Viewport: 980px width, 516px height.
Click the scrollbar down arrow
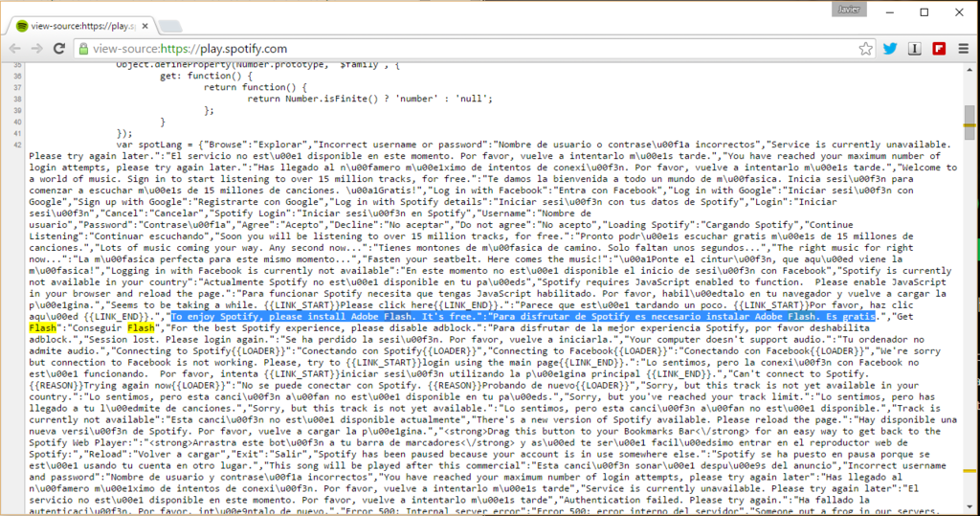(x=969, y=508)
